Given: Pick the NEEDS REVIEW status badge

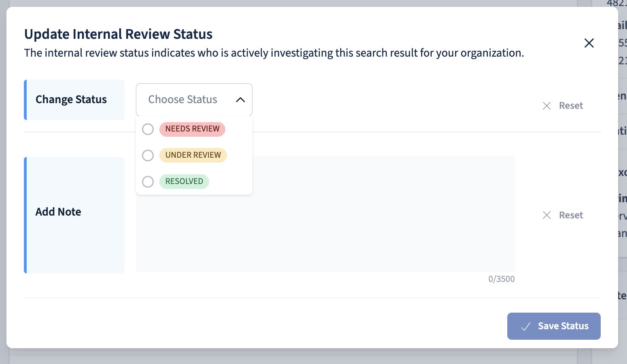Looking at the screenshot, I should click(192, 129).
